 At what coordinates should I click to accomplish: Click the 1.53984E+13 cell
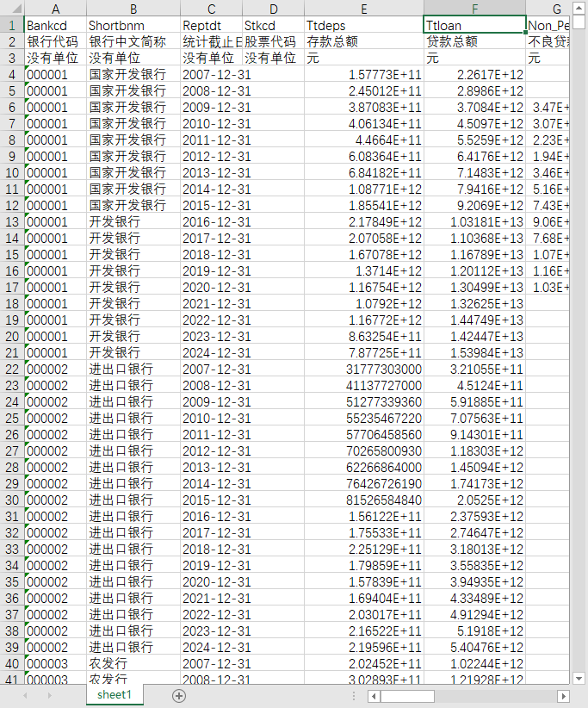point(474,352)
